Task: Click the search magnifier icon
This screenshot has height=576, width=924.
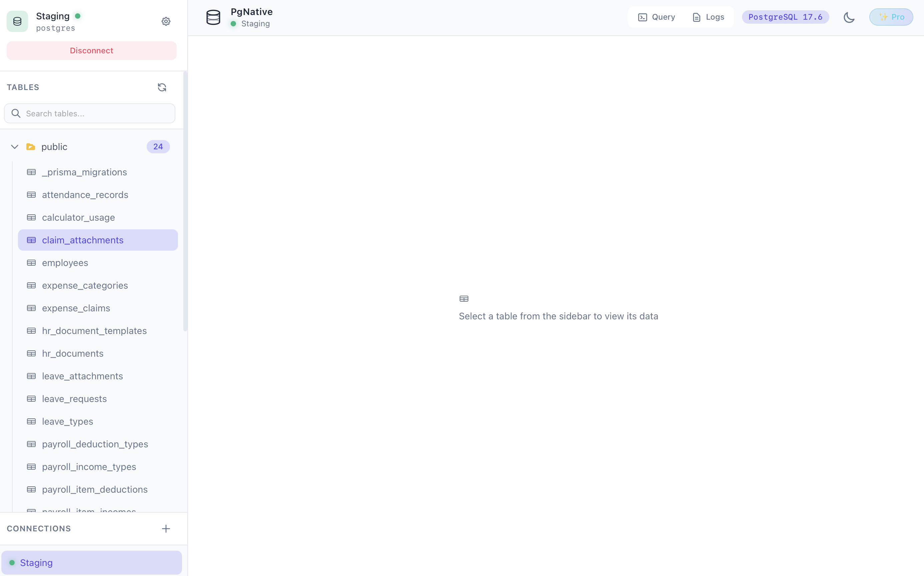Action: (16, 113)
